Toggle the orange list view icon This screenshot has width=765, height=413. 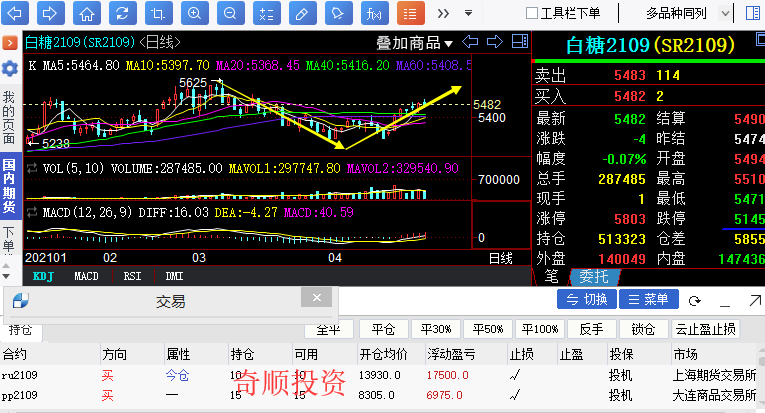tap(410, 13)
